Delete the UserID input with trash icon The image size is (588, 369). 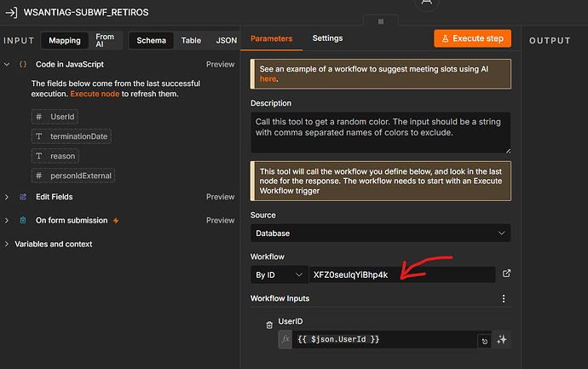pos(269,326)
